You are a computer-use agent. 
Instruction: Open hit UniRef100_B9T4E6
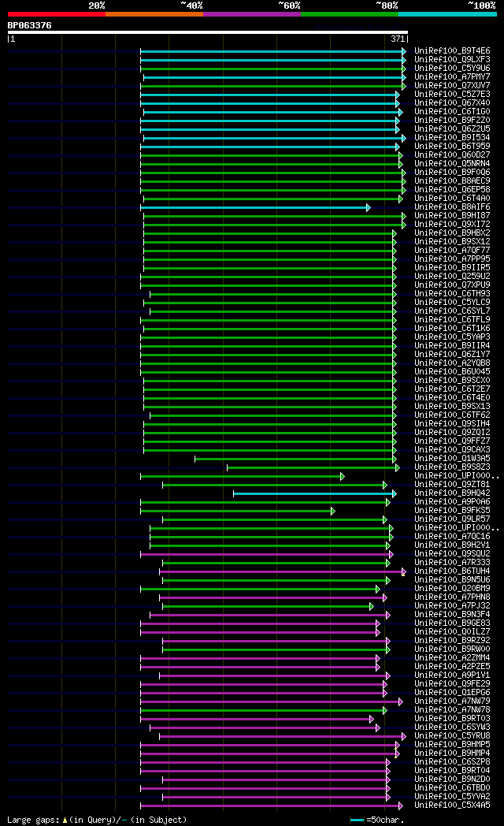pos(452,51)
